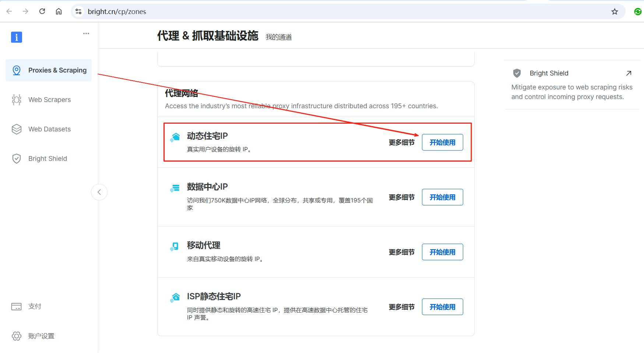
Task: Open Web Scrapers in sidebar
Action: coord(49,100)
